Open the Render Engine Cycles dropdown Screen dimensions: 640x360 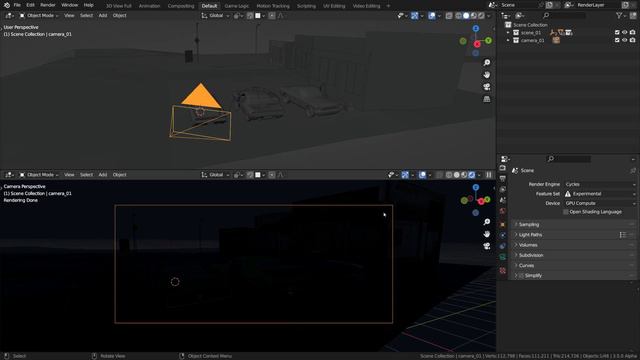click(x=600, y=184)
